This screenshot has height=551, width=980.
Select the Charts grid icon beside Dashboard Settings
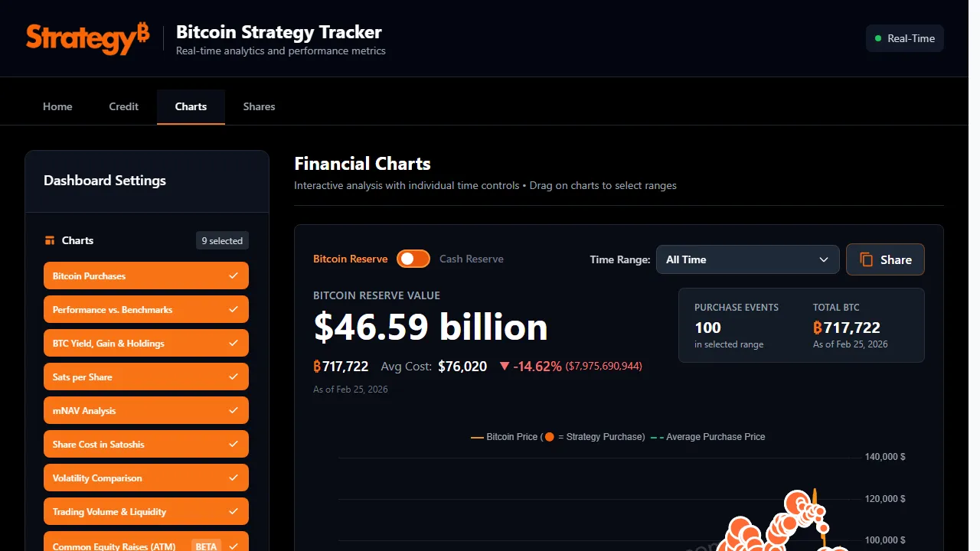pyautogui.click(x=50, y=240)
